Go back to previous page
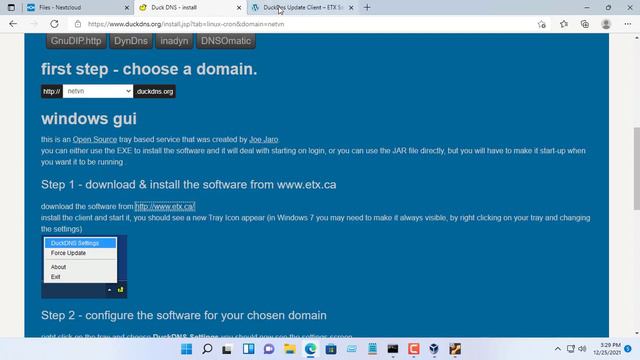The image size is (640, 360). pyautogui.click(x=13, y=24)
